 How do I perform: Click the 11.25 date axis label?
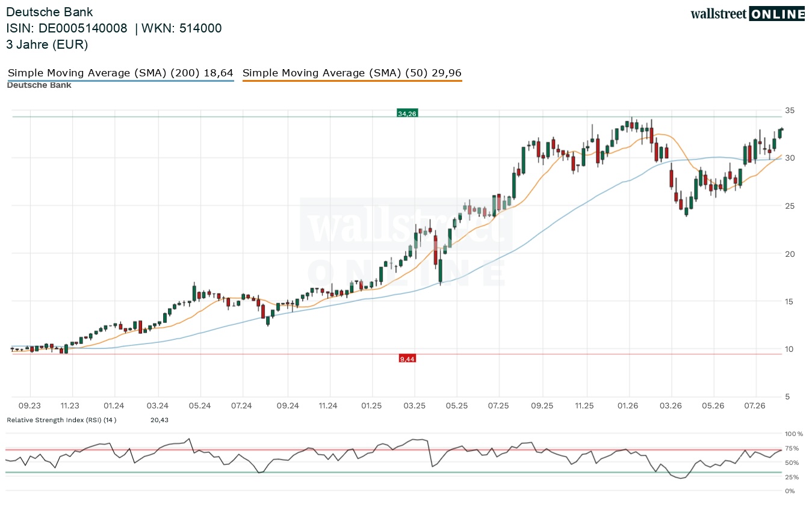pos(584,406)
